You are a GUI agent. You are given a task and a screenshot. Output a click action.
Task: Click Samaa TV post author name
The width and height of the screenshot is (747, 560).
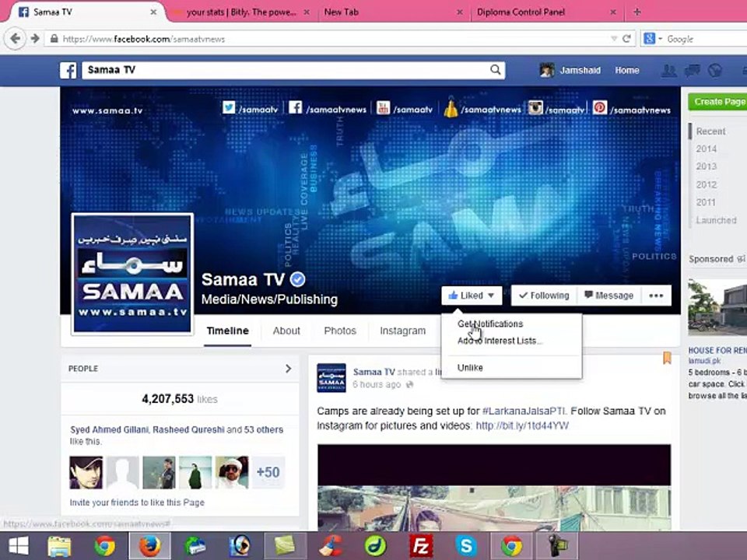click(374, 372)
